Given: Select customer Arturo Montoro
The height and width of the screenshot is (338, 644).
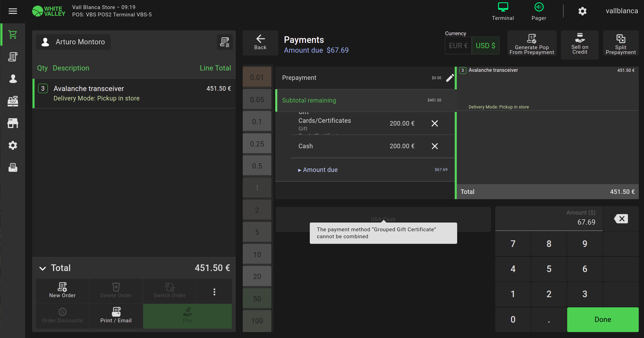Looking at the screenshot, I should coord(73,42).
